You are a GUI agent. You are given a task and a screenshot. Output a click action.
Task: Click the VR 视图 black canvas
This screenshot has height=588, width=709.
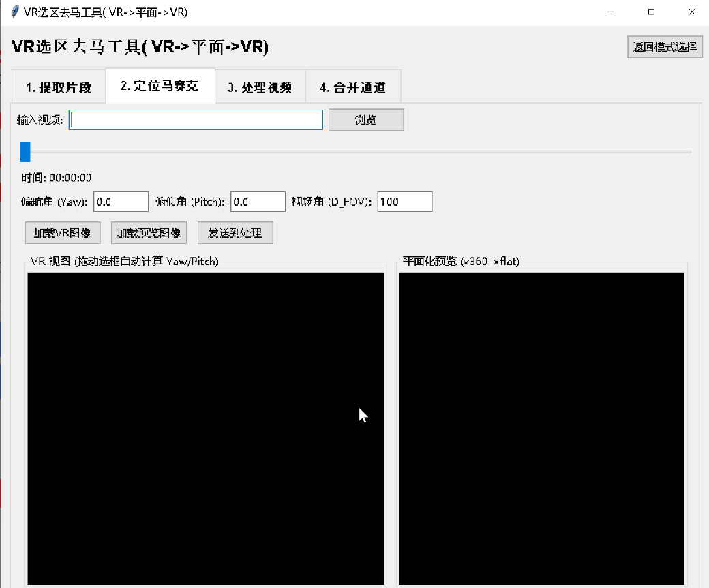(206, 429)
